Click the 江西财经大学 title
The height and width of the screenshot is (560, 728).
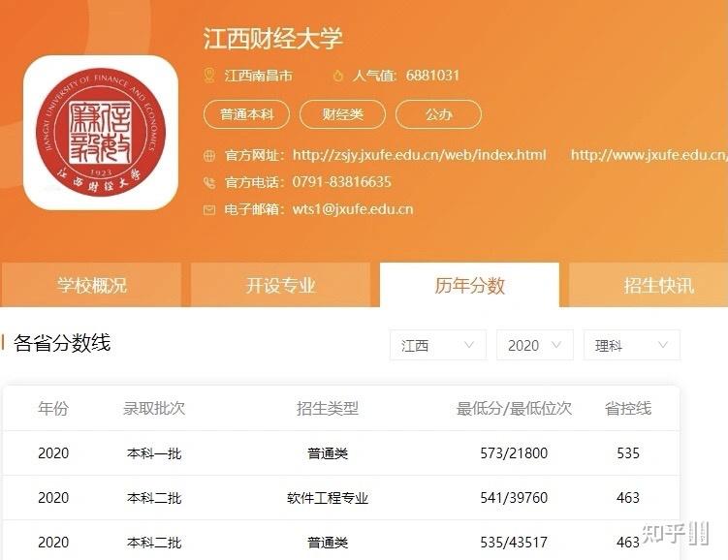273,38
